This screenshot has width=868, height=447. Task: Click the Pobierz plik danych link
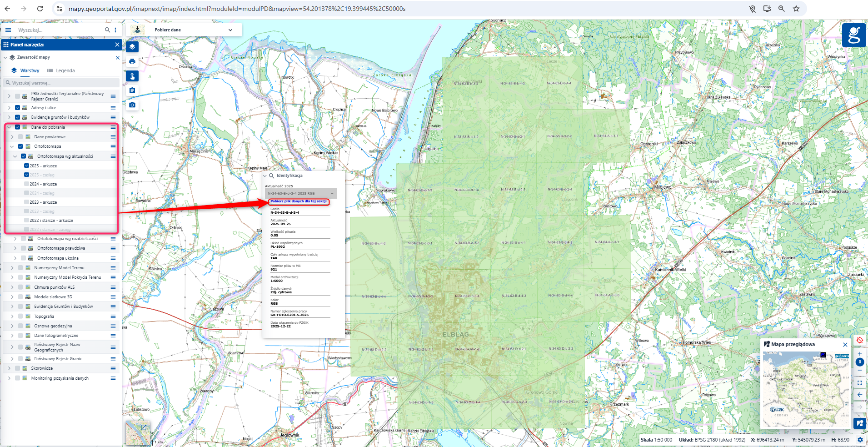(x=298, y=201)
